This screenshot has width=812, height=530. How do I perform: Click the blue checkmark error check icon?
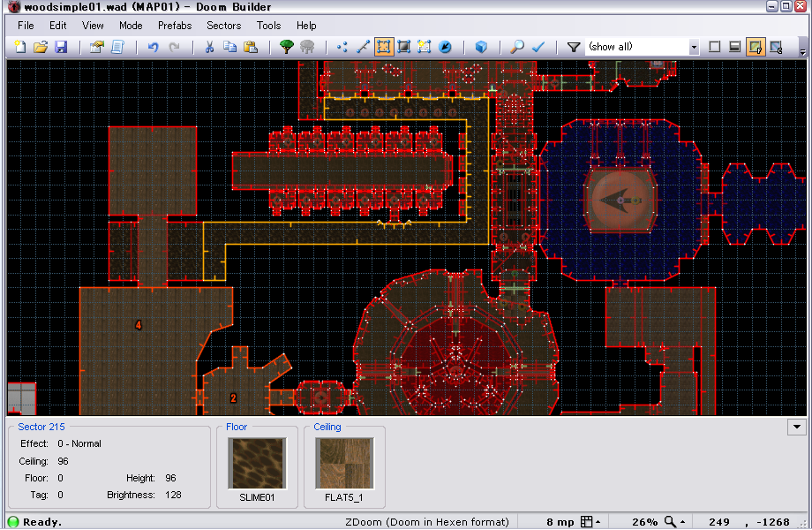click(538, 47)
